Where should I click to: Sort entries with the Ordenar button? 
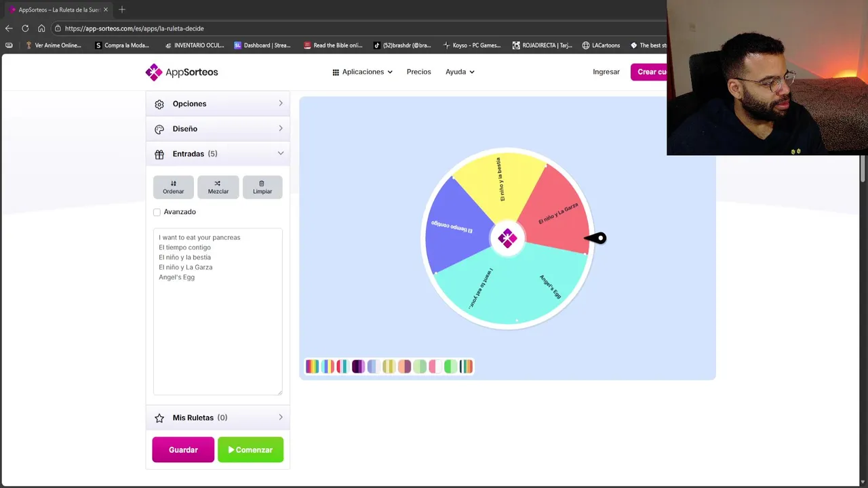(x=173, y=187)
